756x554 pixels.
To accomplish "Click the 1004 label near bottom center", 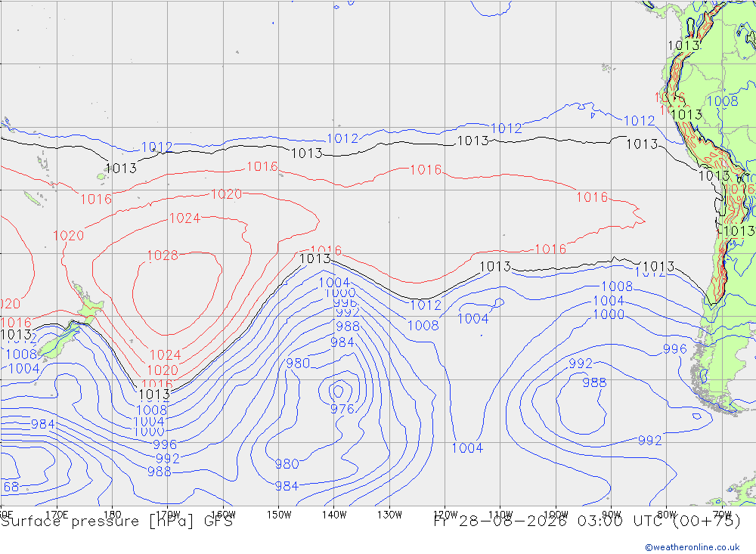I will (x=467, y=448).
